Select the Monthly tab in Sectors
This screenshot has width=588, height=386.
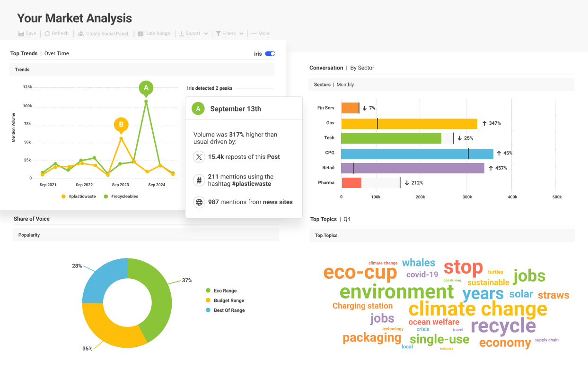[x=345, y=85]
